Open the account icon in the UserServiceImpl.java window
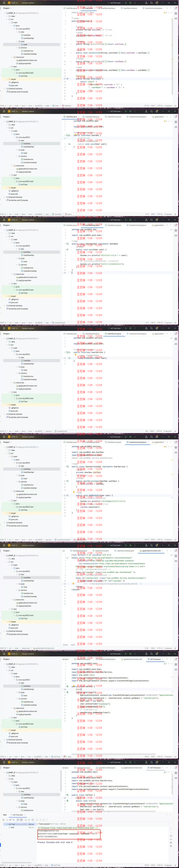This screenshot has width=179, height=868. click(146, 437)
